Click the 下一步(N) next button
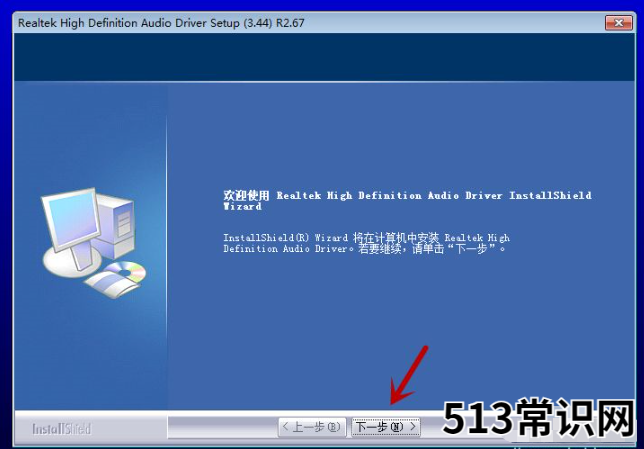Screen dimensions: 644x449 tap(386, 427)
